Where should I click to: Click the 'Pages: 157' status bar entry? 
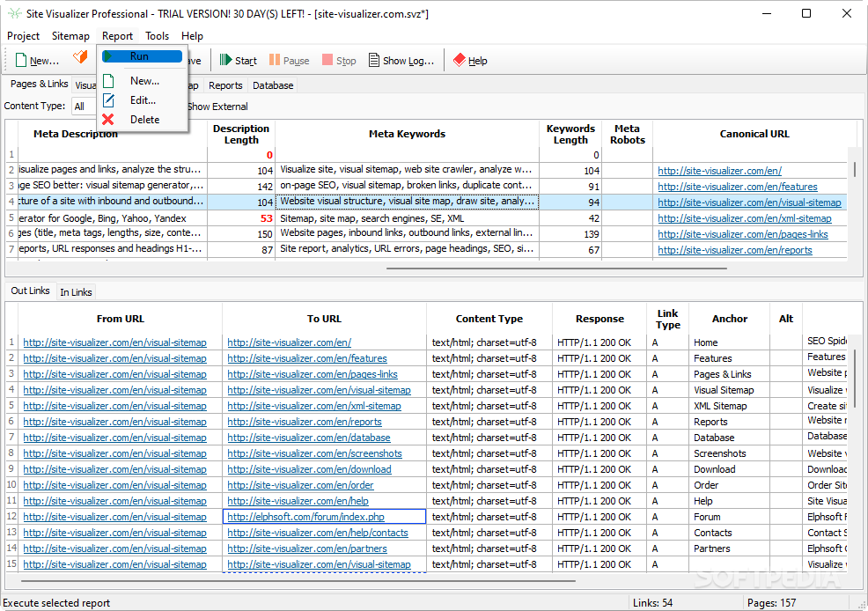point(772,603)
